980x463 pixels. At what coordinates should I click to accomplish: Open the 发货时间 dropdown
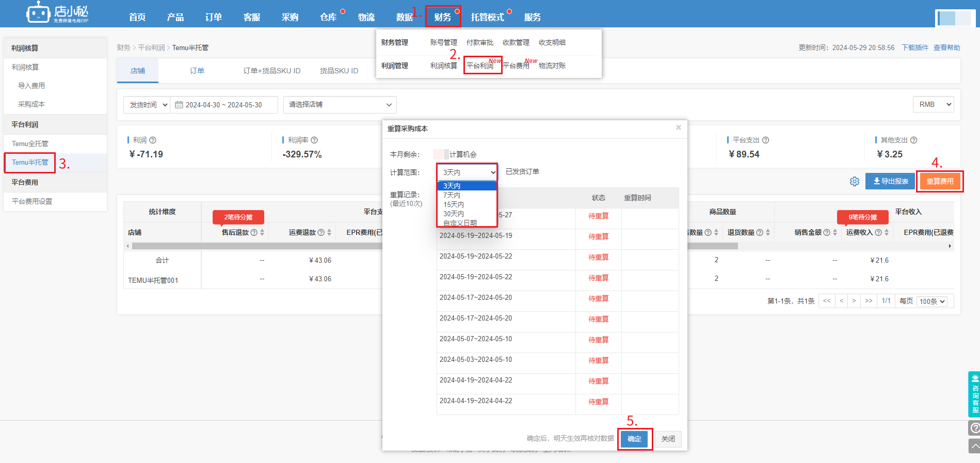point(147,105)
